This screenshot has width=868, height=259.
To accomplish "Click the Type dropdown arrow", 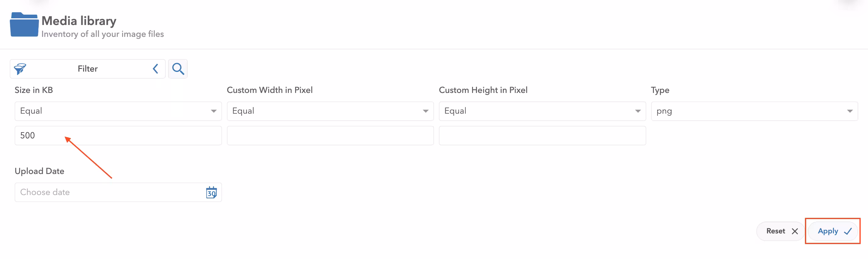I will click(x=849, y=111).
